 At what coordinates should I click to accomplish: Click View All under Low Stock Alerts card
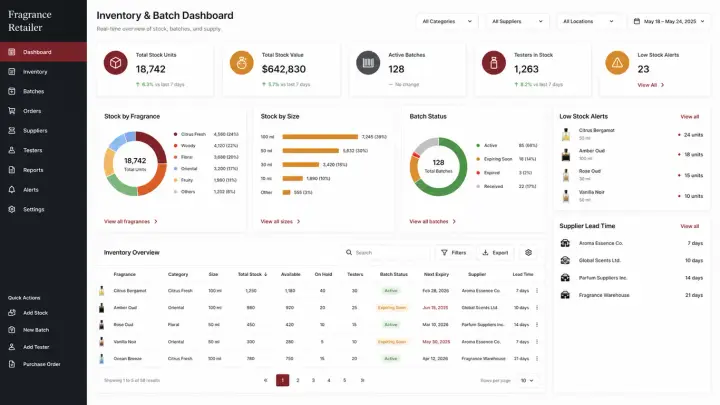[x=651, y=85]
